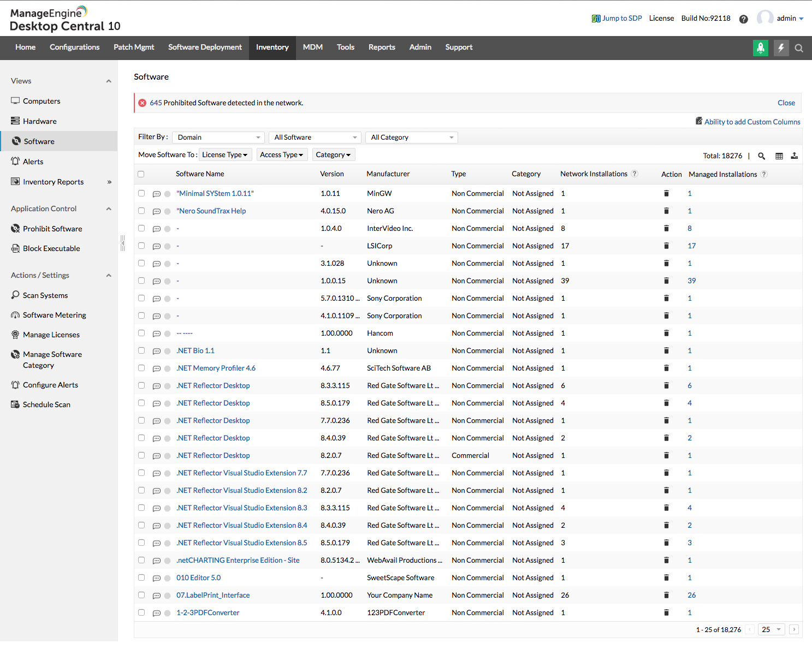Open Block Executable settings

tap(51, 248)
